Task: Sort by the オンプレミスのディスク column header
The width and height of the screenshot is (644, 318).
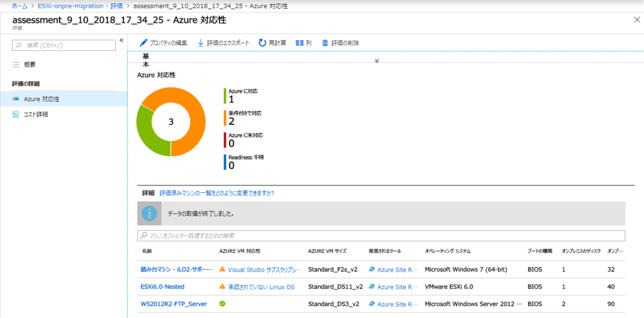Action: tap(581, 251)
